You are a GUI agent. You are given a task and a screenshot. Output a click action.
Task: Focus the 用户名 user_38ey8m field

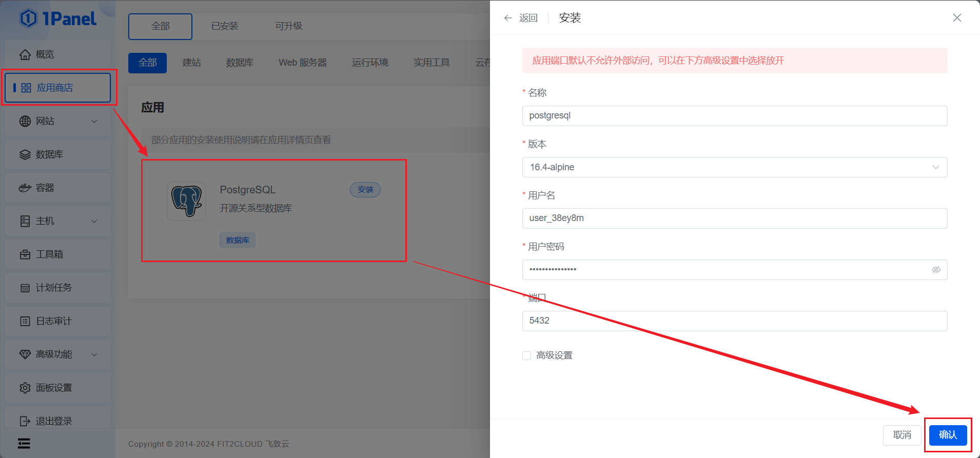(x=735, y=218)
